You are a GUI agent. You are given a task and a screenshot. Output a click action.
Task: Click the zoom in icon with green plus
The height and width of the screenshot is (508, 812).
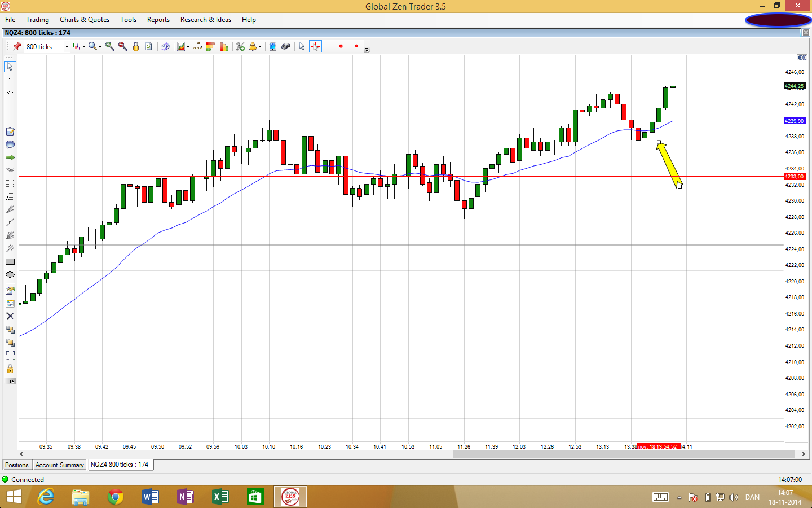110,46
